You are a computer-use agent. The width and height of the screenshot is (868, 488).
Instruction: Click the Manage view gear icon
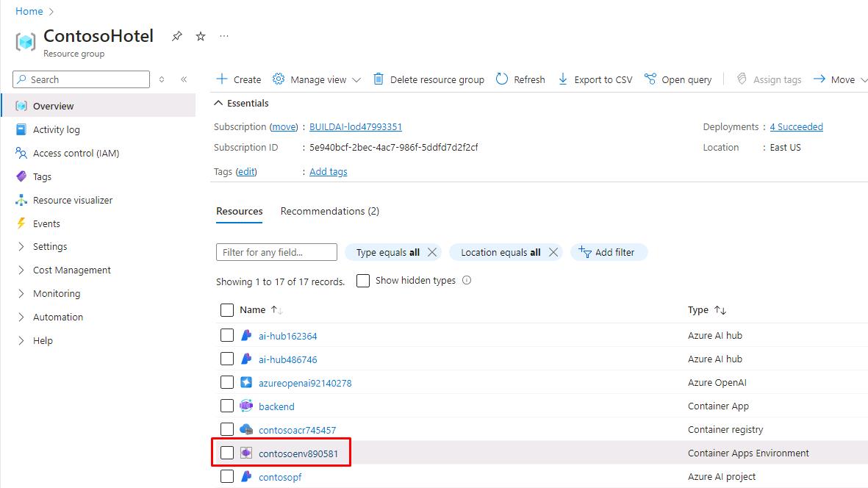click(279, 79)
